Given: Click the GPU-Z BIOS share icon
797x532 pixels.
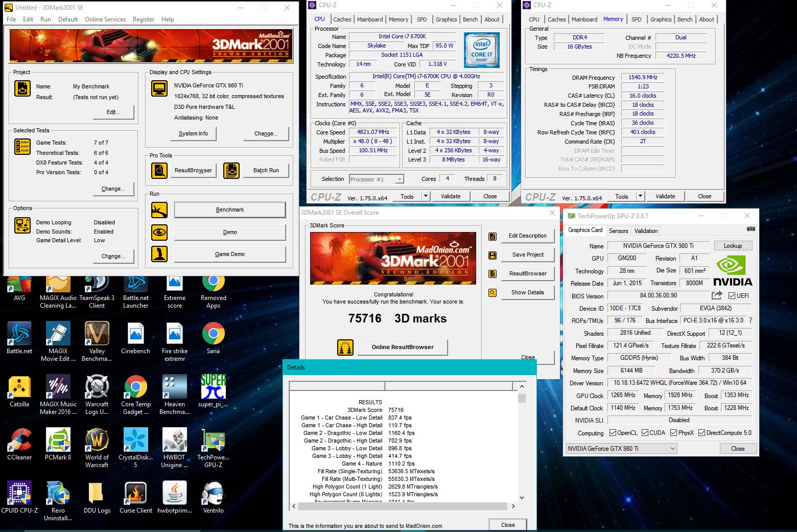Looking at the screenshot, I should pos(717,295).
